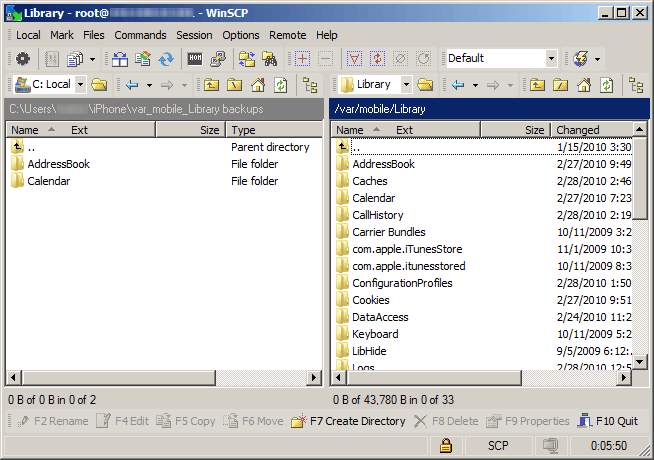Open the Options menu

[241, 35]
